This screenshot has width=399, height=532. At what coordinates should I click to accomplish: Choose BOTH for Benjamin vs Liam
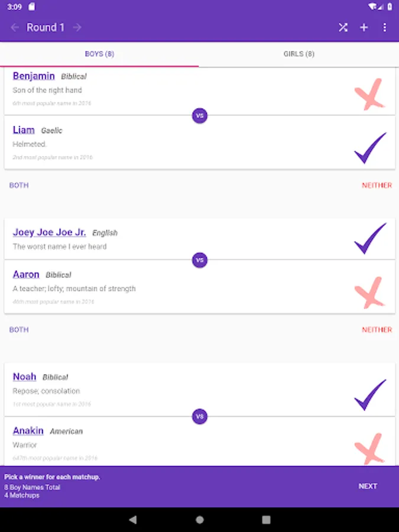tap(19, 185)
